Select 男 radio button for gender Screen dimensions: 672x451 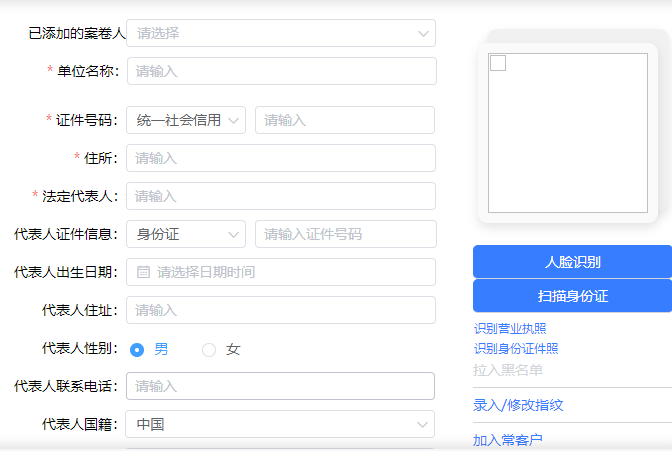137,350
